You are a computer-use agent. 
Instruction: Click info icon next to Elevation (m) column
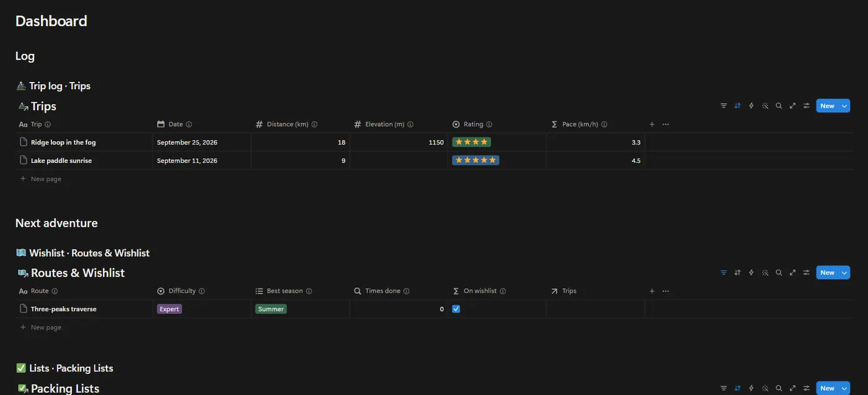(x=410, y=125)
